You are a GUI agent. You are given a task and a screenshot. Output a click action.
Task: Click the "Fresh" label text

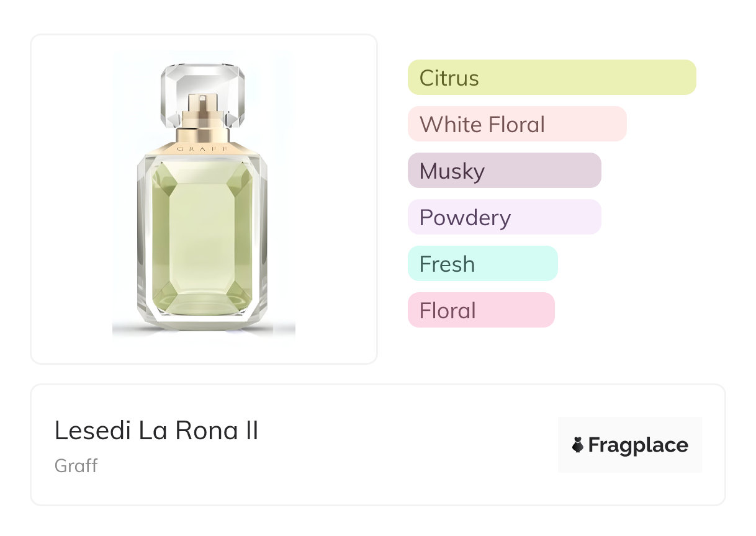pyautogui.click(x=447, y=264)
